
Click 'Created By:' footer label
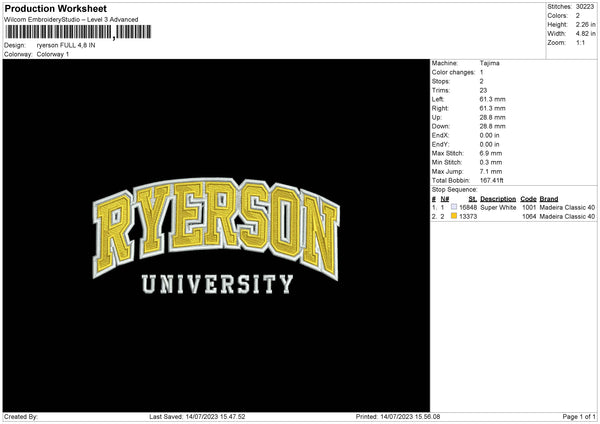pos(21,417)
